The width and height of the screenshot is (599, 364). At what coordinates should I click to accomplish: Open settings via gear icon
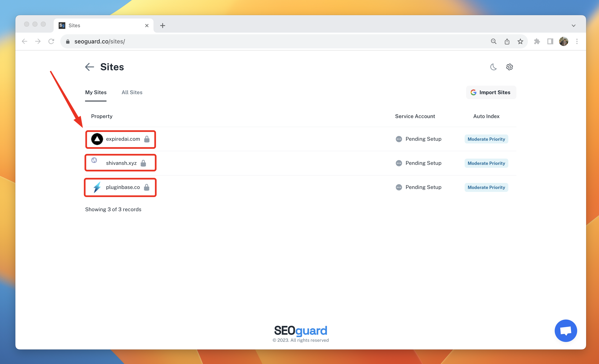coord(509,67)
